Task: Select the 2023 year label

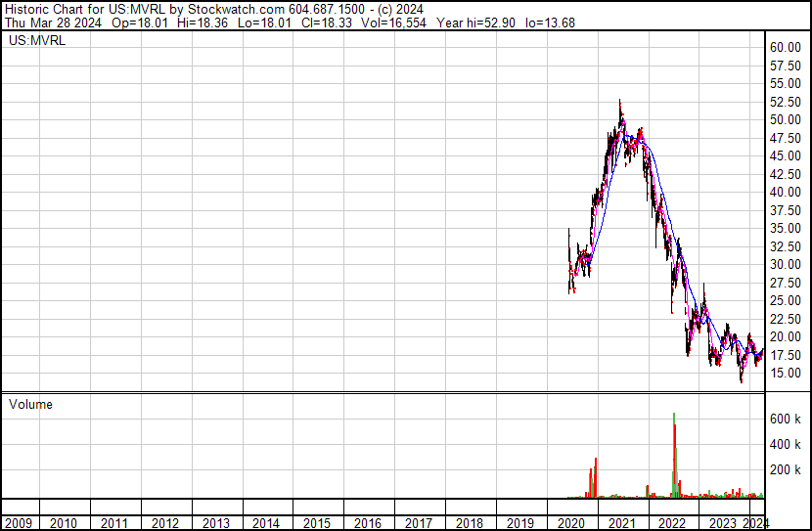Action: coord(723,523)
